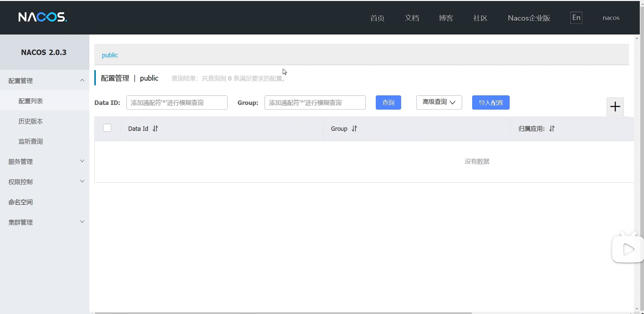The image size is (644, 314).
Task: Sort by 归属应用 column icon
Action: click(552, 128)
